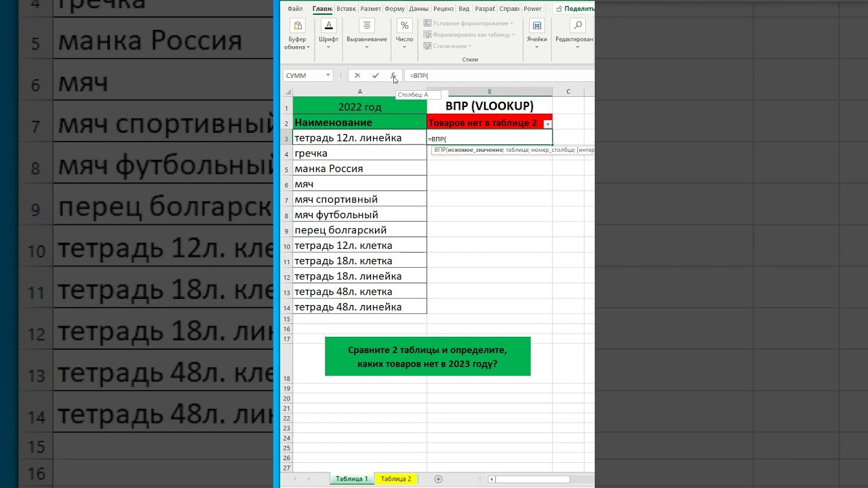Image resolution: width=868 pixels, height=488 pixels.
Task: Open the Ячейки cells group
Action: point(537,35)
